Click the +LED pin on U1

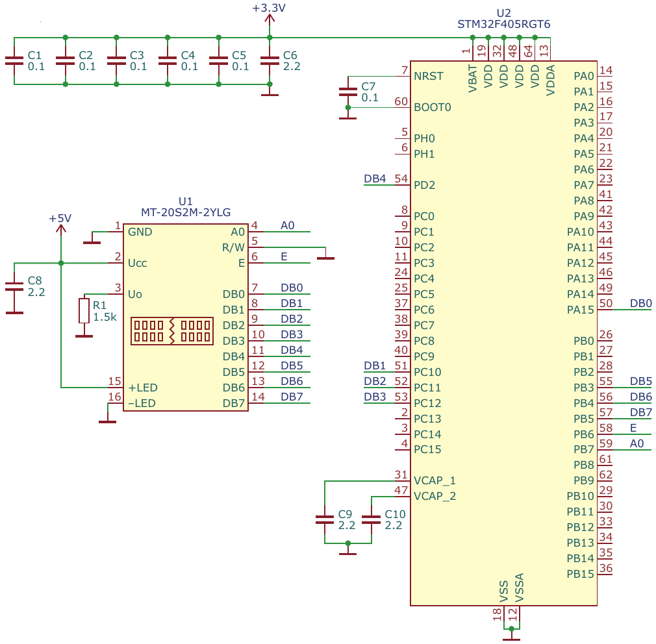click(142, 388)
